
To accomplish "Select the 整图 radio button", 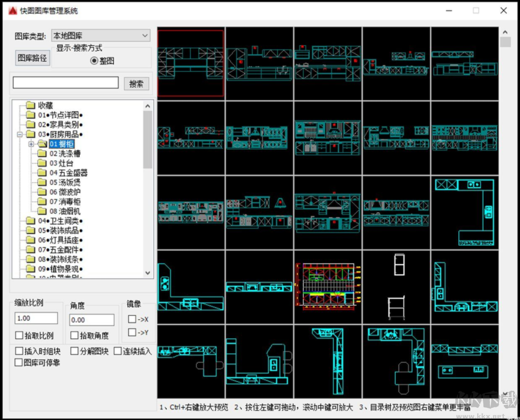I will point(94,61).
